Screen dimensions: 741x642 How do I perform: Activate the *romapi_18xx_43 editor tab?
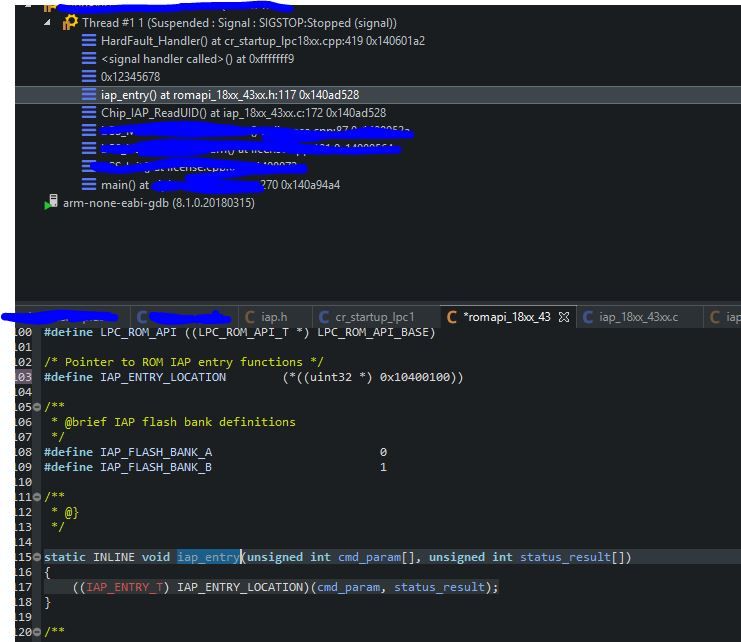[x=506, y=317]
